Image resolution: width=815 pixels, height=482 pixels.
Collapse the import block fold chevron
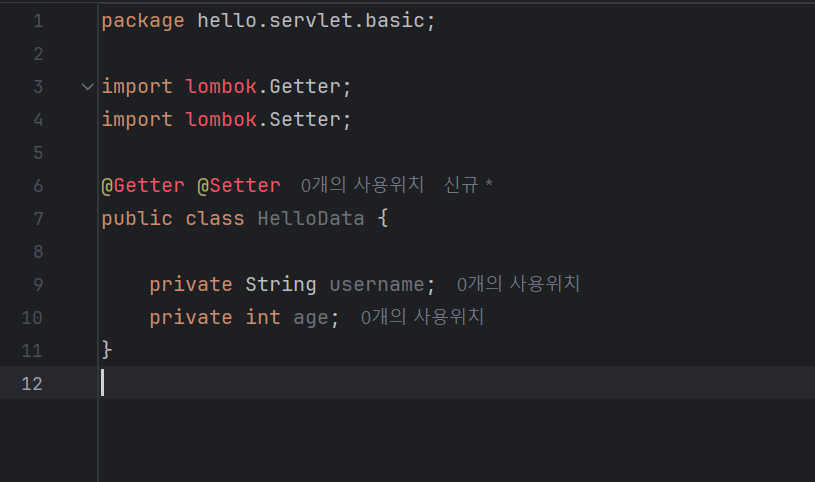coord(87,87)
